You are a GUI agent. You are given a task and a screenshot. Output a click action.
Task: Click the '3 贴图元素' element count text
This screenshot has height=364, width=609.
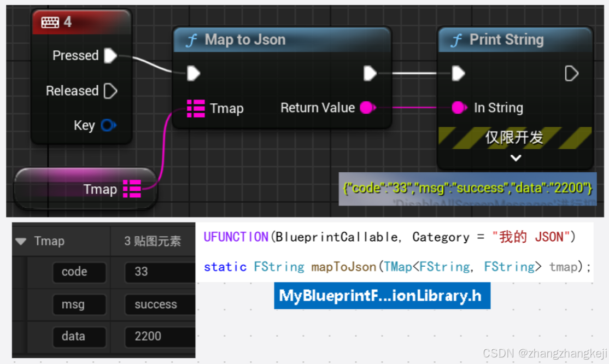(x=153, y=241)
